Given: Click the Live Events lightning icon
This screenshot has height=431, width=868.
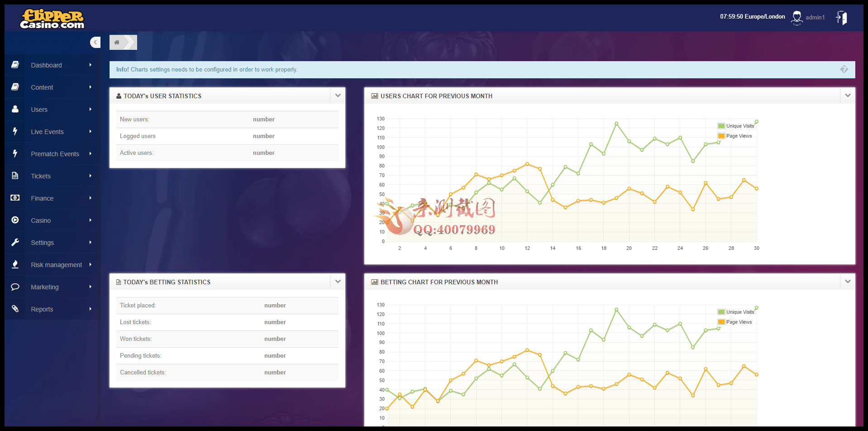Looking at the screenshot, I should tap(15, 131).
